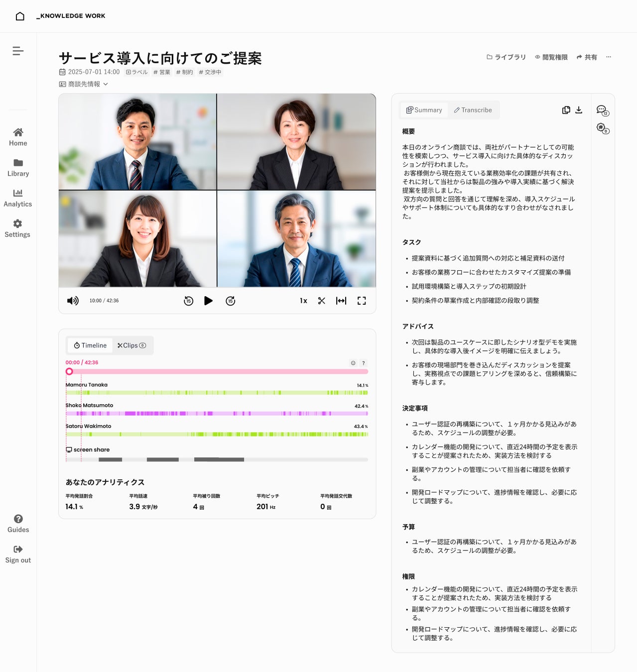The image size is (637, 672).
Task: Click Satoru Wakimoto speech track
Action: click(217, 435)
